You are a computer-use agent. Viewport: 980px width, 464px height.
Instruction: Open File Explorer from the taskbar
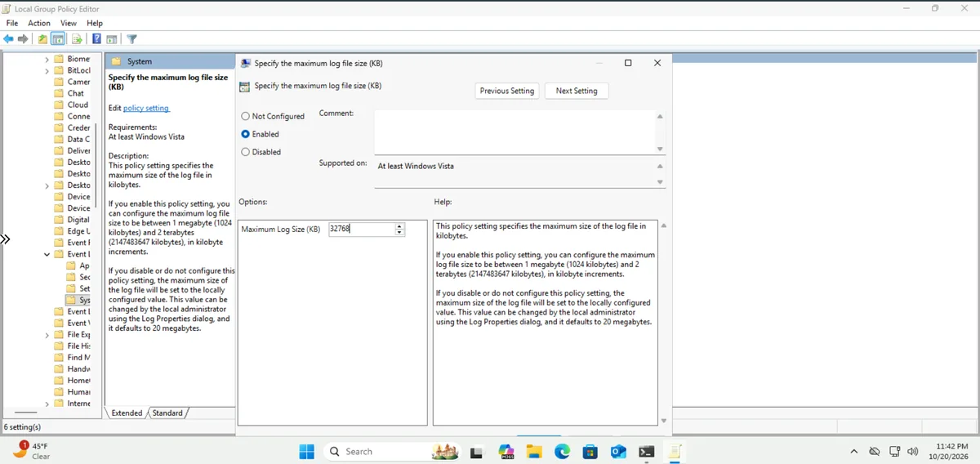534,451
